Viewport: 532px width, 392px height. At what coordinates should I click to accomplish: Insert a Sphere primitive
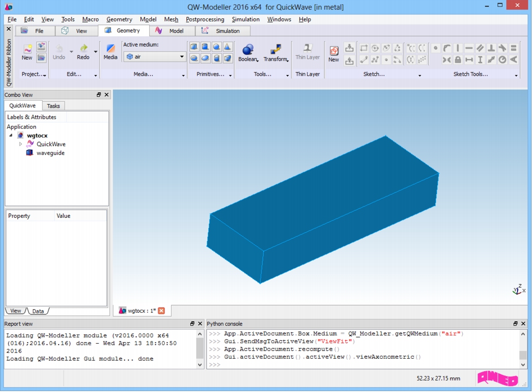216,47
